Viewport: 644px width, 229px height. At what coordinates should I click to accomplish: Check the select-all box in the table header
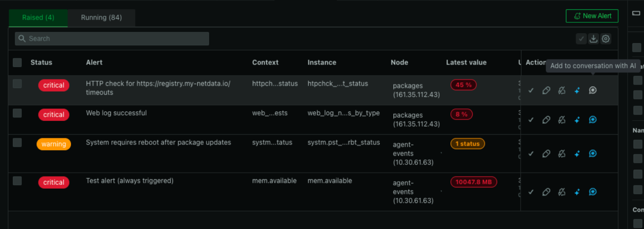(17, 63)
